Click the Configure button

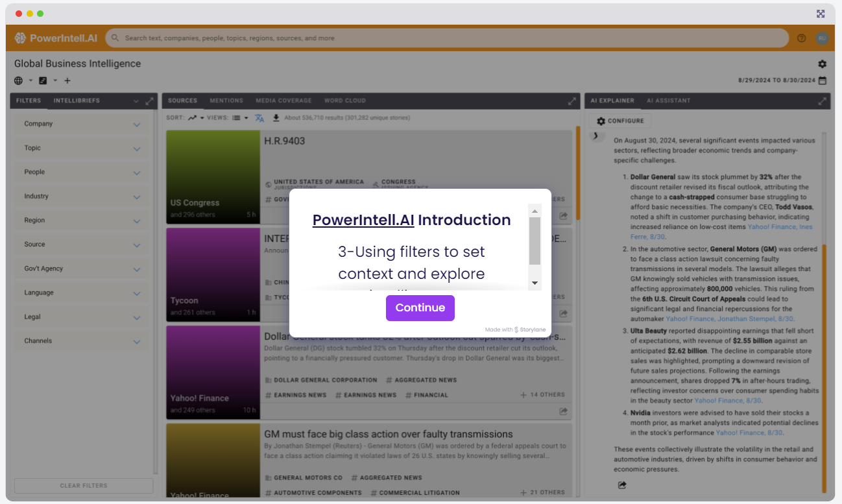620,121
